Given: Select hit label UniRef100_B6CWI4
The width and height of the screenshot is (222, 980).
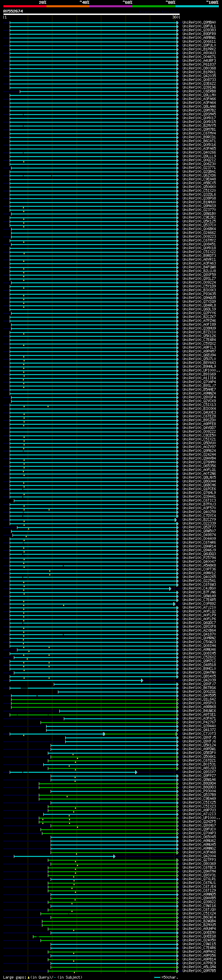Looking at the screenshot, I should point(199,917).
